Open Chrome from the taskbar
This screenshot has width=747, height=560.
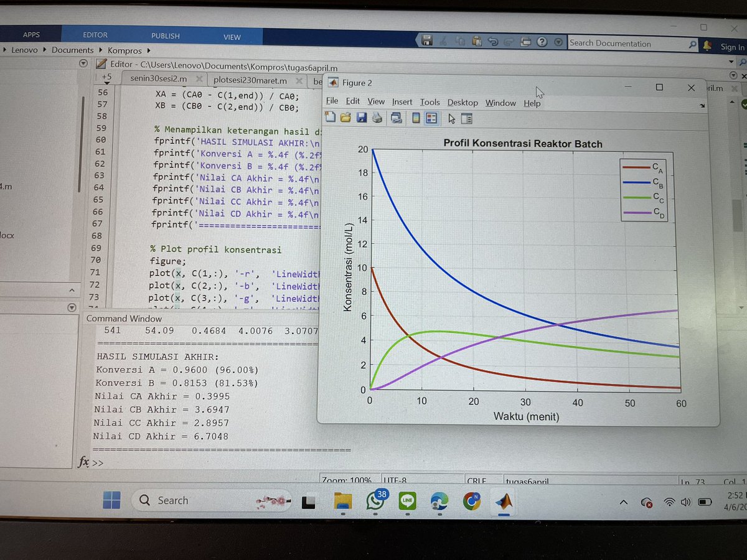(x=472, y=500)
